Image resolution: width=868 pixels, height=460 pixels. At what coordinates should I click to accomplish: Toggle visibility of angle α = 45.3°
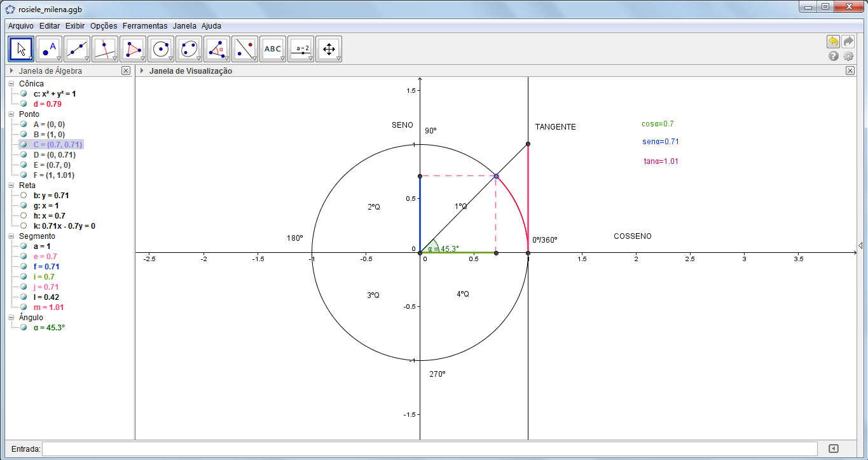pos(24,327)
